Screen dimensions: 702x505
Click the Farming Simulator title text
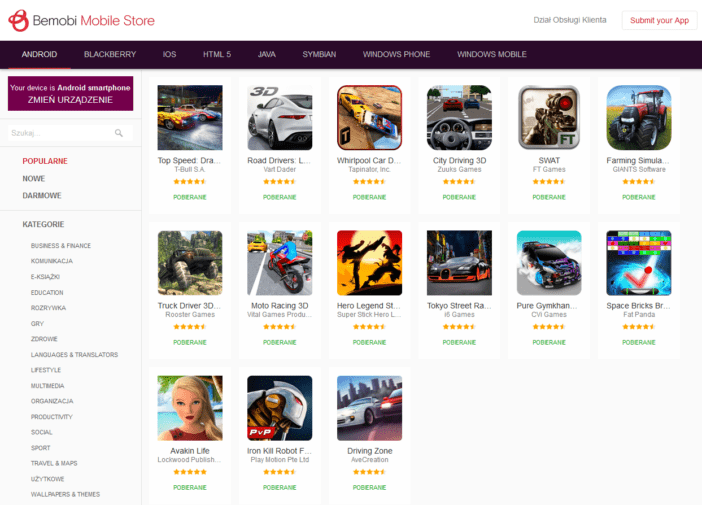638,160
